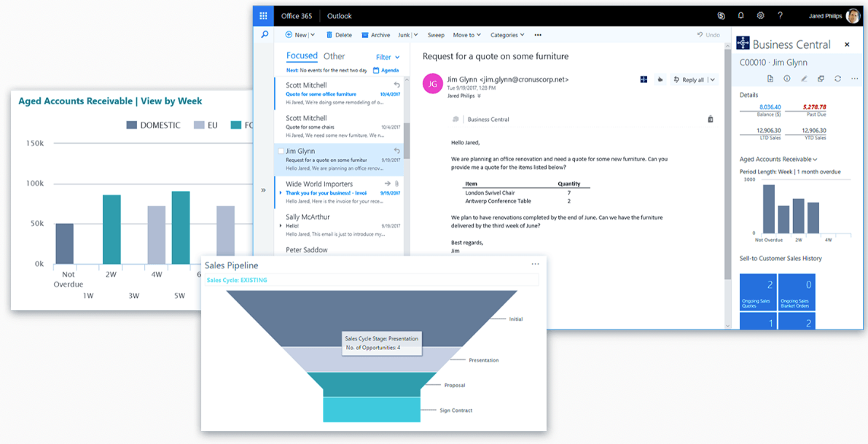Open more actions ellipsis in Business Central pane
The width and height of the screenshot is (868, 444).
click(x=854, y=79)
